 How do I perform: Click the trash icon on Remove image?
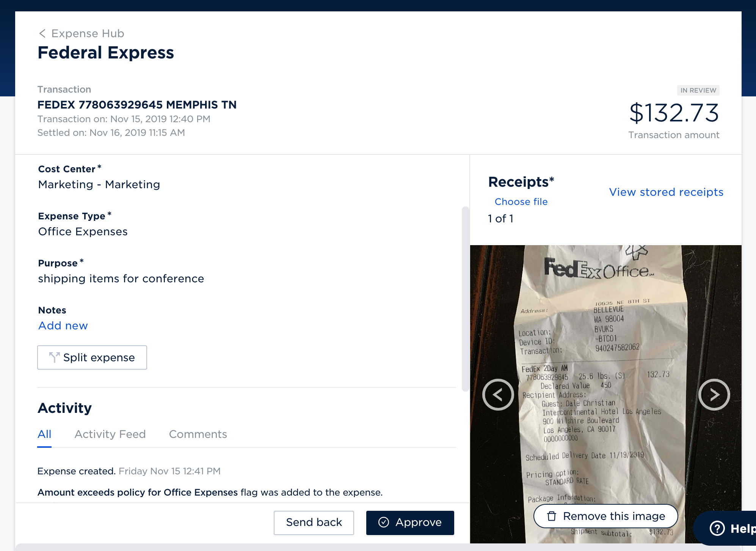(552, 516)
